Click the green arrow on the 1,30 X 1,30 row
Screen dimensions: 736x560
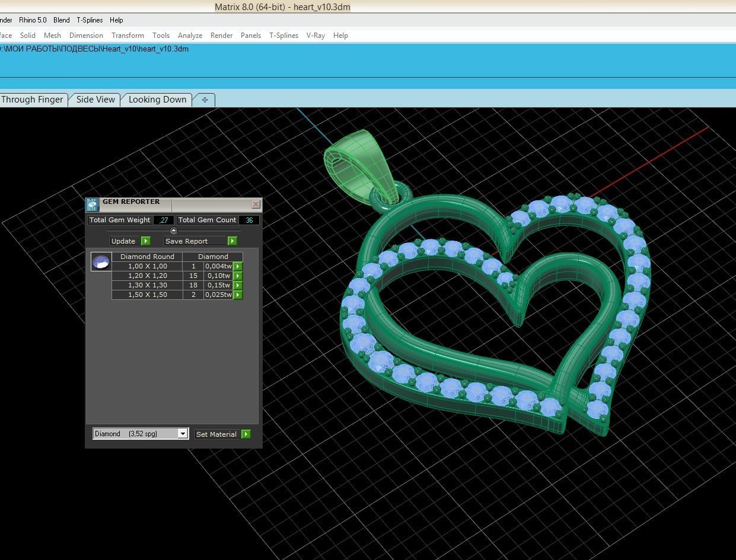point(238,285)
